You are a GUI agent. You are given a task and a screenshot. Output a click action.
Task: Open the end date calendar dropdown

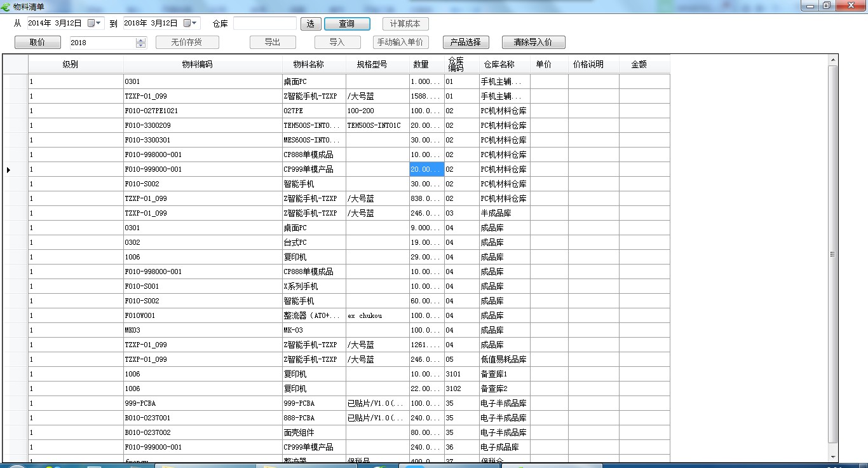191,24
